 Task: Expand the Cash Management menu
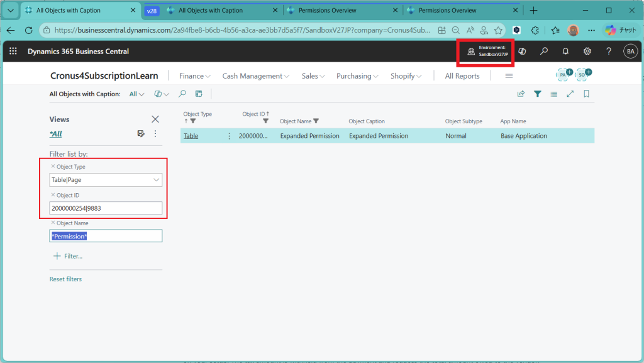pyautogui.click(x=255, y=76)
